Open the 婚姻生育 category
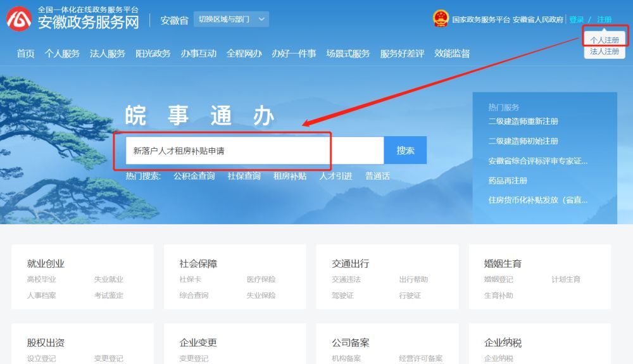633x364 pixels. coord(503,264)
